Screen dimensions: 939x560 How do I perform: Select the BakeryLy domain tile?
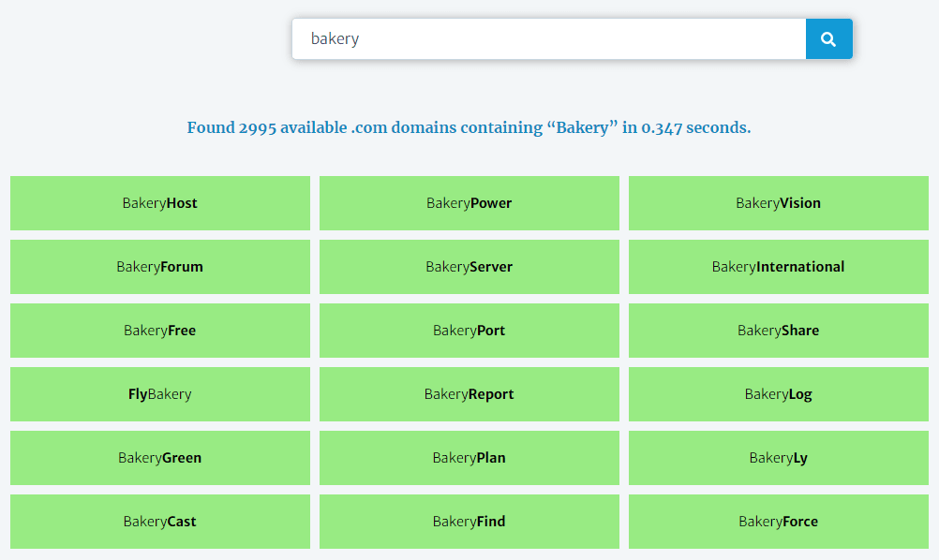(x=778, y=458)
